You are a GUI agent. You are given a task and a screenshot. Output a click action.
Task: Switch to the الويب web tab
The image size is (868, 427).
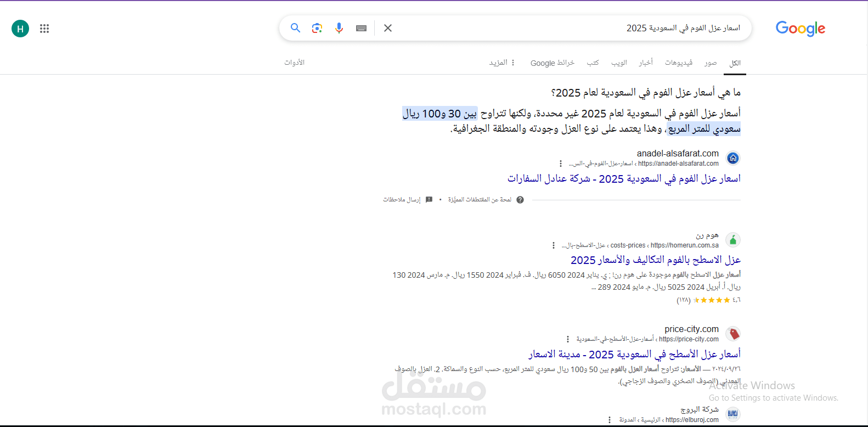pos(619,63)
